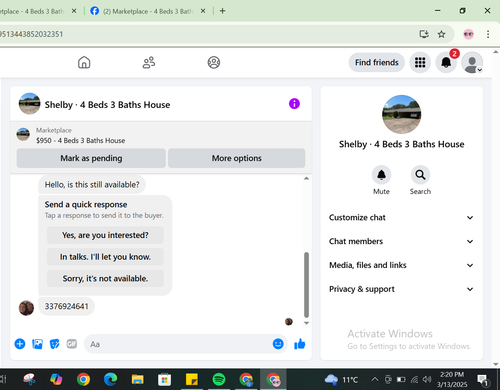Go to Facebook Home icon

point(84,62)
